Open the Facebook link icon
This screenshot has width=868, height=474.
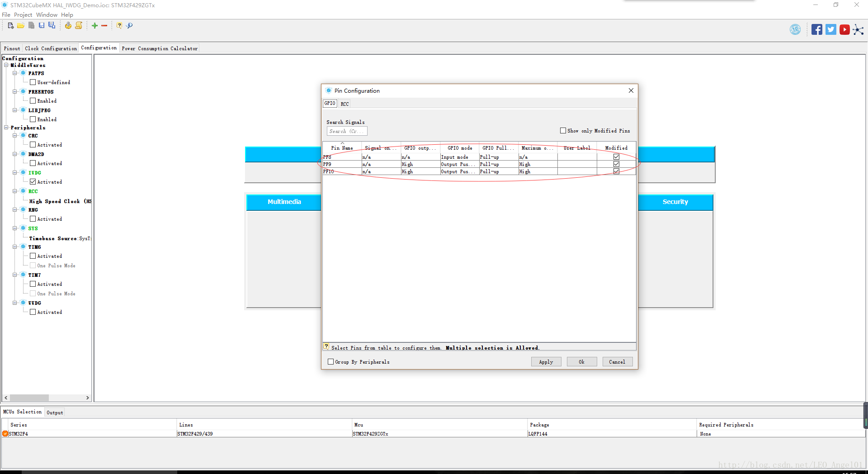click(x=817, y=30)
